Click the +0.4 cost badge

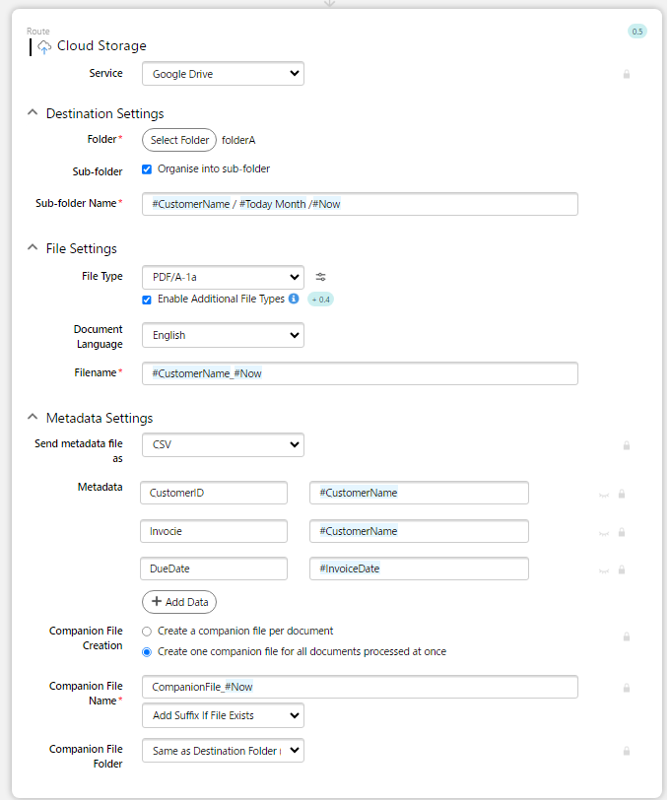pos(320,300)
